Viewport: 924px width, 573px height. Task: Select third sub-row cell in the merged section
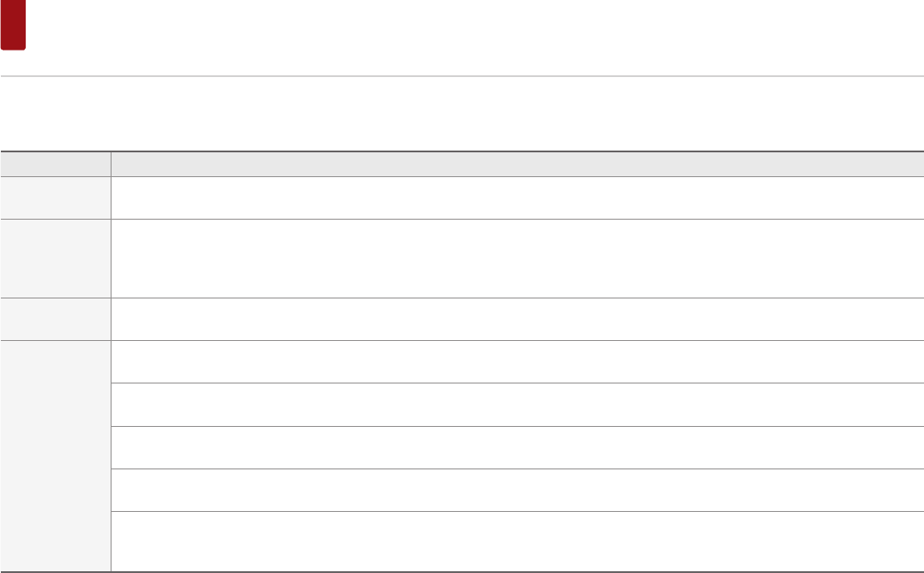[517, 447]
